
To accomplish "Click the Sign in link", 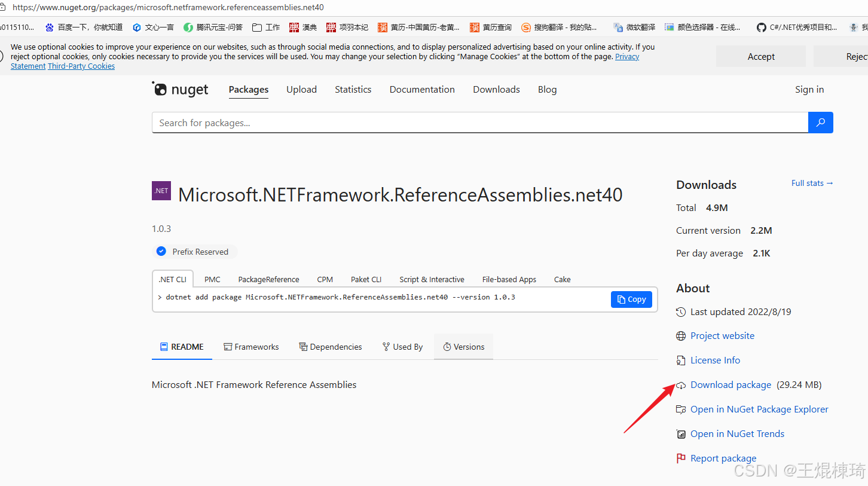I will tap(809, 89).
